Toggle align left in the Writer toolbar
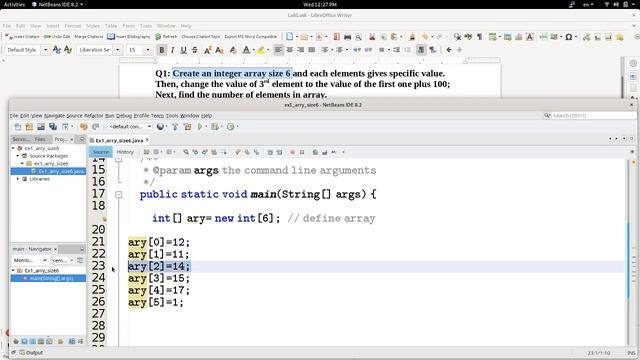This screenshot has width=640, height=360. pyautogui.click(x=278, y=50)
